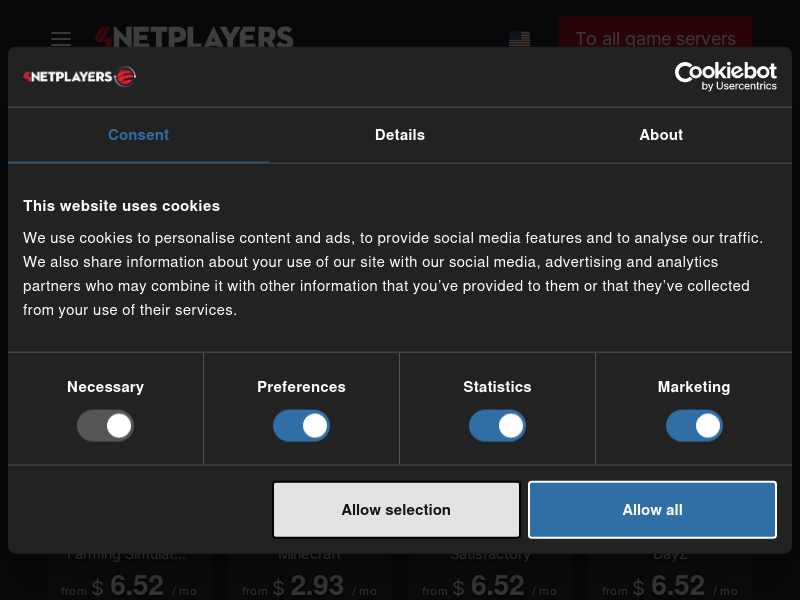This screenshot has height=600, width=800.
Task: Switch to the Details tab
Action: click(x=400, y=135)
